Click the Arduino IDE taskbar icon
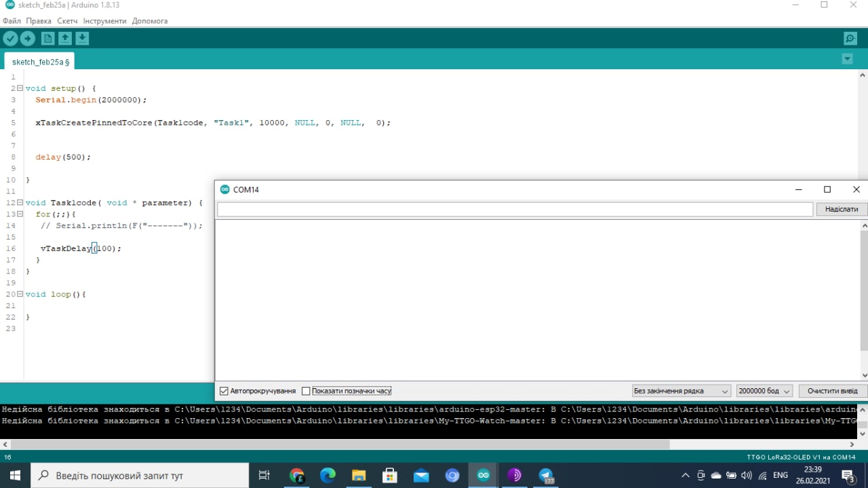868x488 pixels. coord(484,475)
